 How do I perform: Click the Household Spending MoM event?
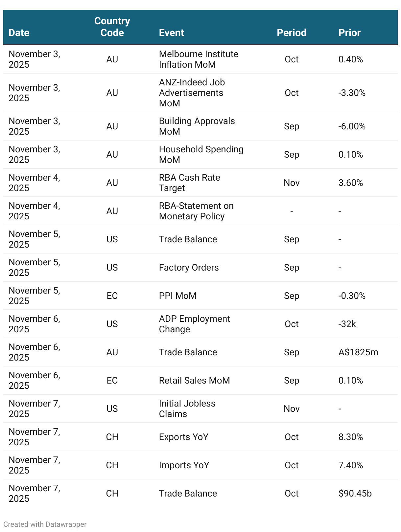[x=201, y=154]
